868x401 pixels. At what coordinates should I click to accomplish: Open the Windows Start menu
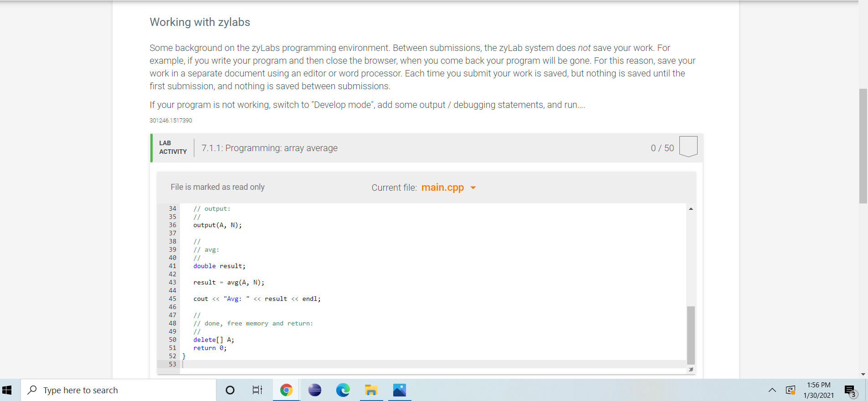point(7,390)
